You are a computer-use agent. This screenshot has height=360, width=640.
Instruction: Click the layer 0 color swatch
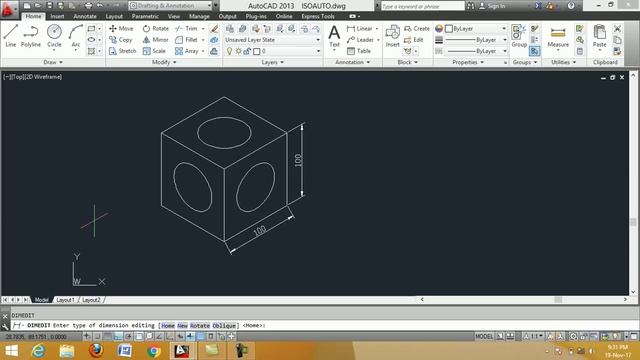tap(257, 51)
